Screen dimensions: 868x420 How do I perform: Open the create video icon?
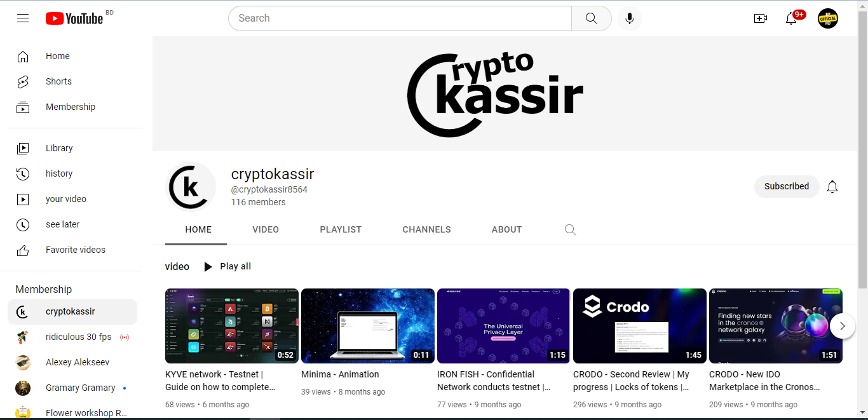click(x=761, y=18)
